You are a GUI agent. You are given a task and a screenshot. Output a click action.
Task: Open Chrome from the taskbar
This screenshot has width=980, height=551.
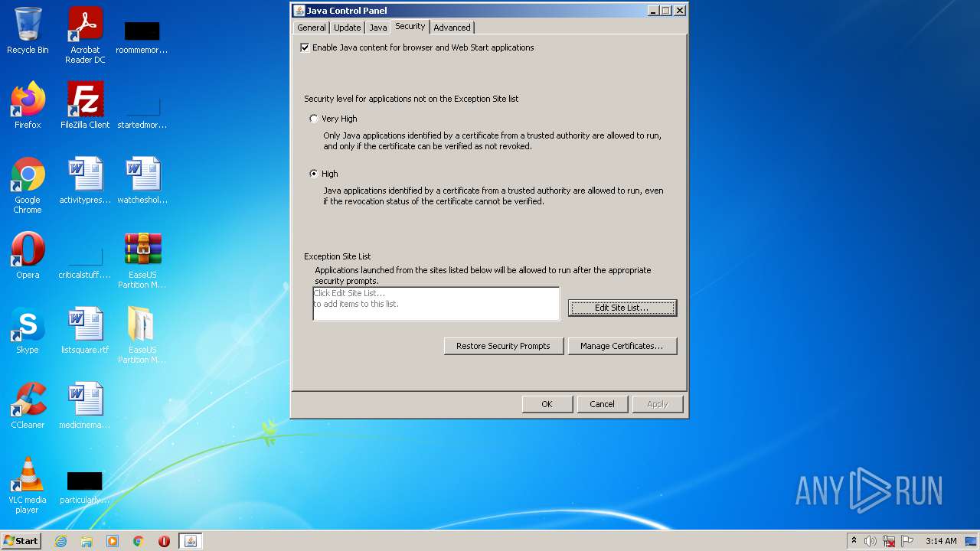tap(139, 541)
